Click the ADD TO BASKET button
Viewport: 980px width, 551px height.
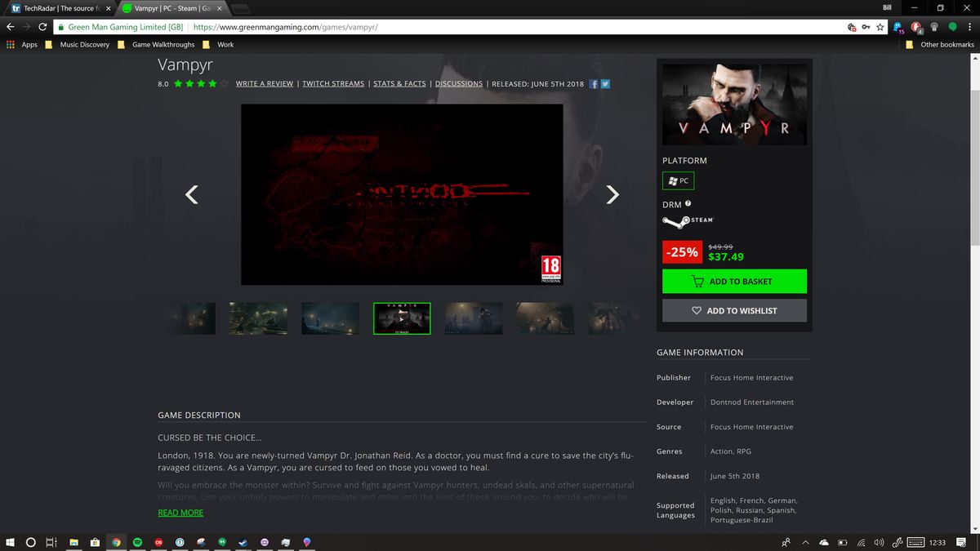pyautogui.click(x=733, y=281)
